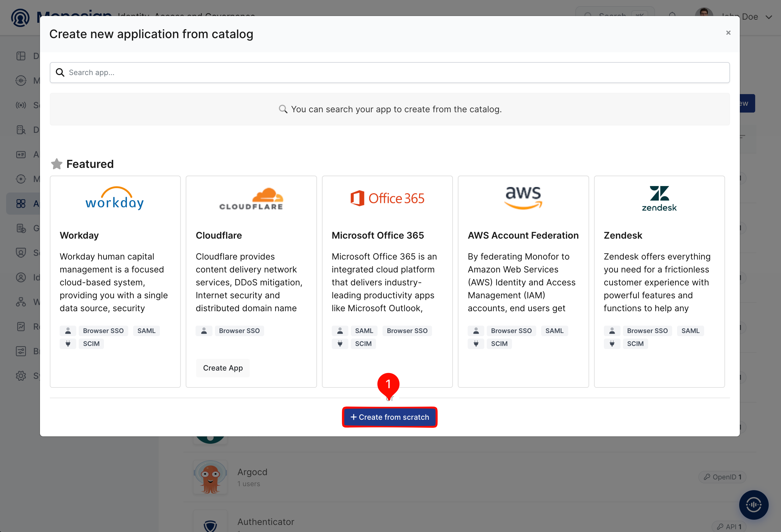Click Browser SSO tag on Cloudflare card
The image size is (781, 532).
tap(239, 331)
